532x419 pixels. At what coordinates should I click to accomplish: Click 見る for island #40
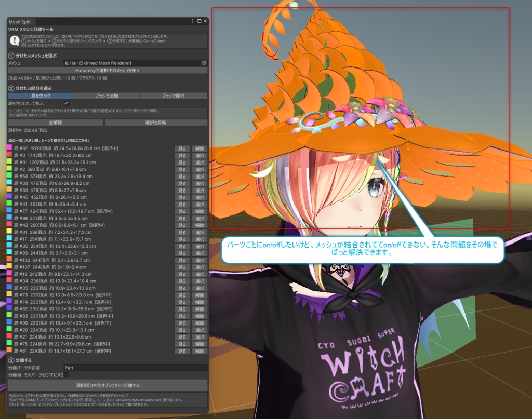[x=182, y=197]
